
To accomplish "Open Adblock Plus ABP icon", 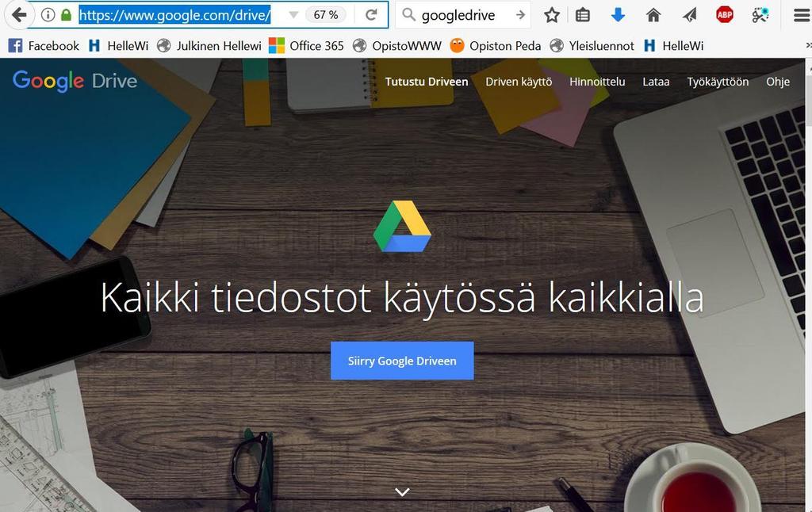I will pos(725,15).
